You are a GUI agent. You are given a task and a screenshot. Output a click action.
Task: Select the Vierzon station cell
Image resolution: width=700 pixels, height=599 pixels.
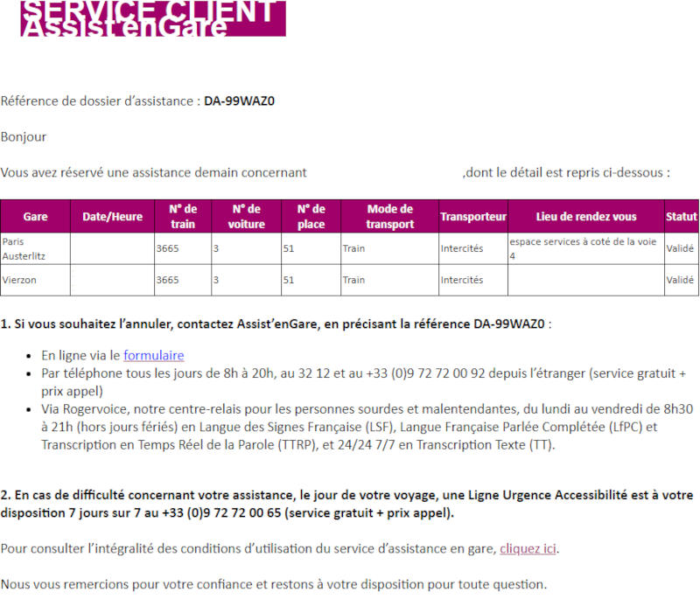point(35,280)
